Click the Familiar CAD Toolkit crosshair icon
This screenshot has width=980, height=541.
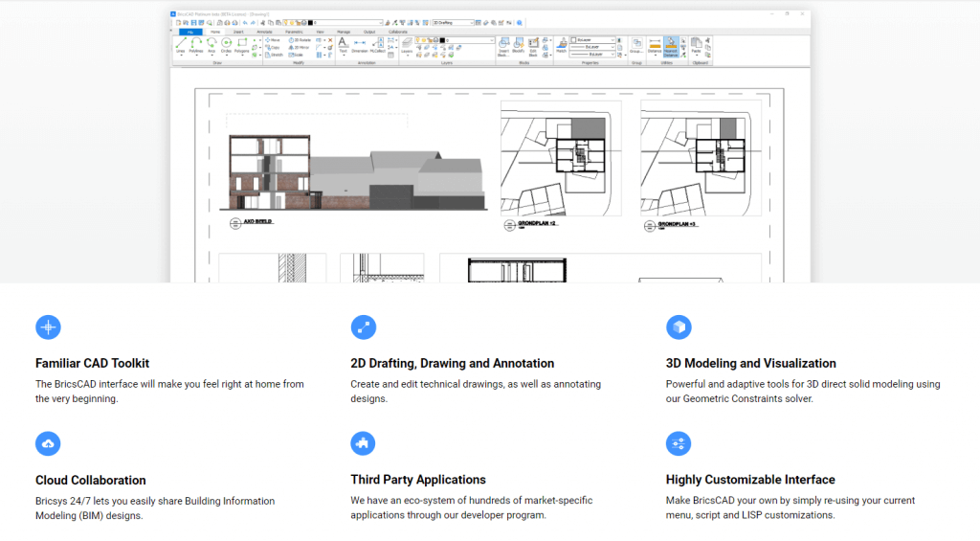point(48,327)
